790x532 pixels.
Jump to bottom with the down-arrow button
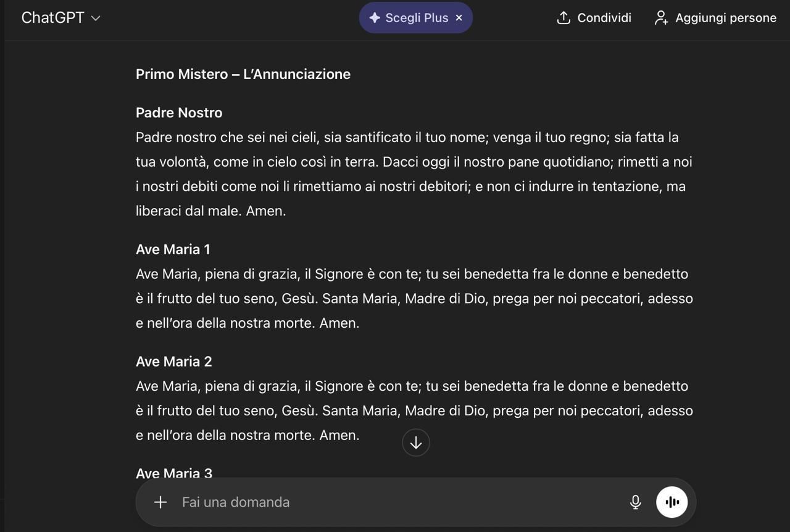[416, 443]
